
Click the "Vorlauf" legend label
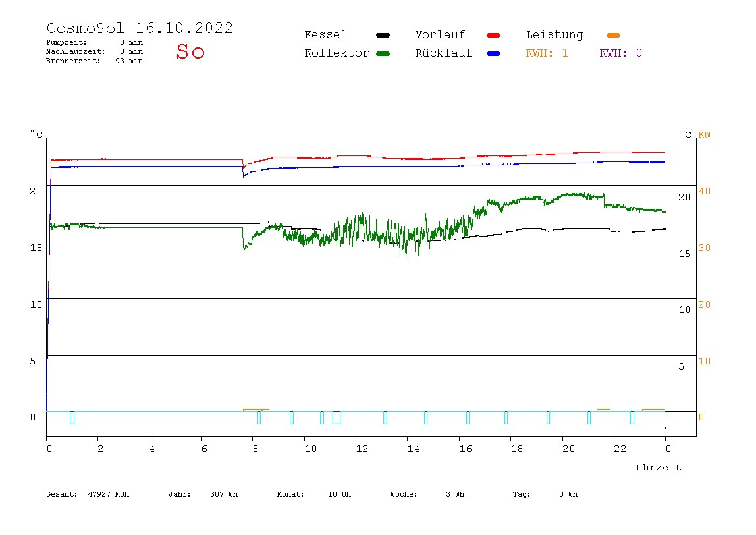coord(440,35)
